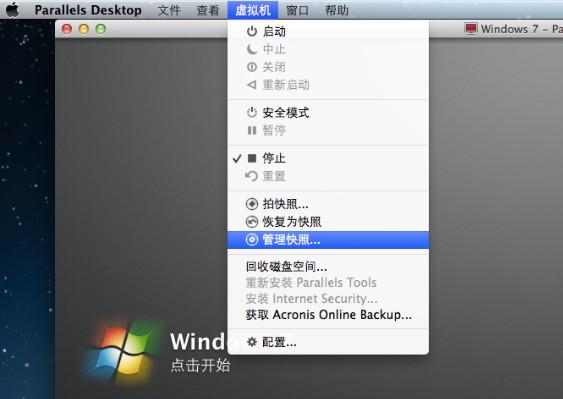Click the Windows 7 window title icon
563x399 pixels.
point(471,28)
